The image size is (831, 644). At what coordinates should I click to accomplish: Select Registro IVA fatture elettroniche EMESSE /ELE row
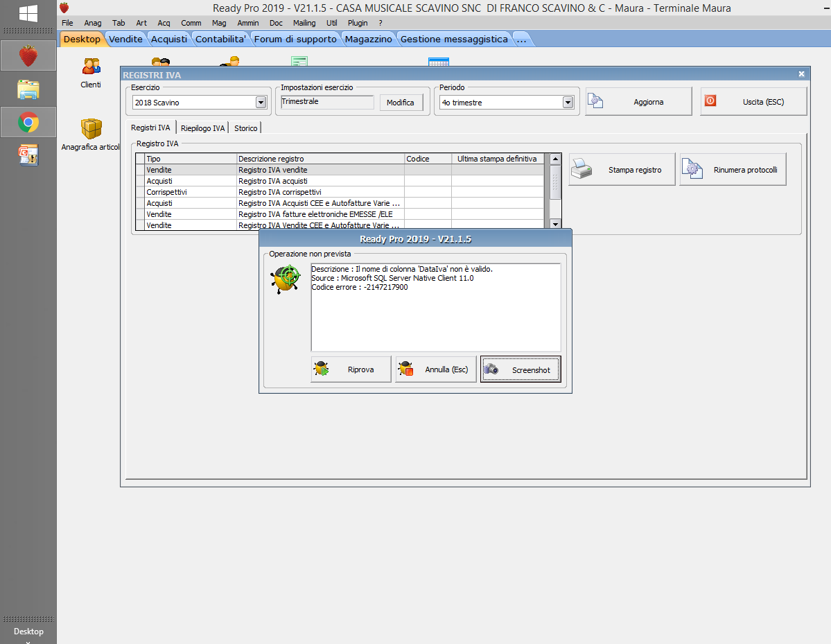(340, 214)
